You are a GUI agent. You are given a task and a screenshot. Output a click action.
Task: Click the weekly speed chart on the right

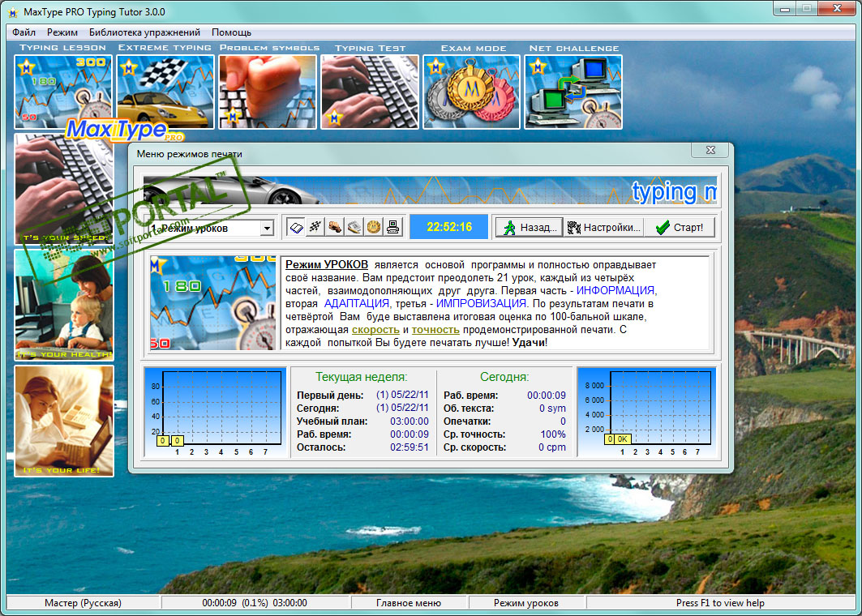click(x=647, y=412)
